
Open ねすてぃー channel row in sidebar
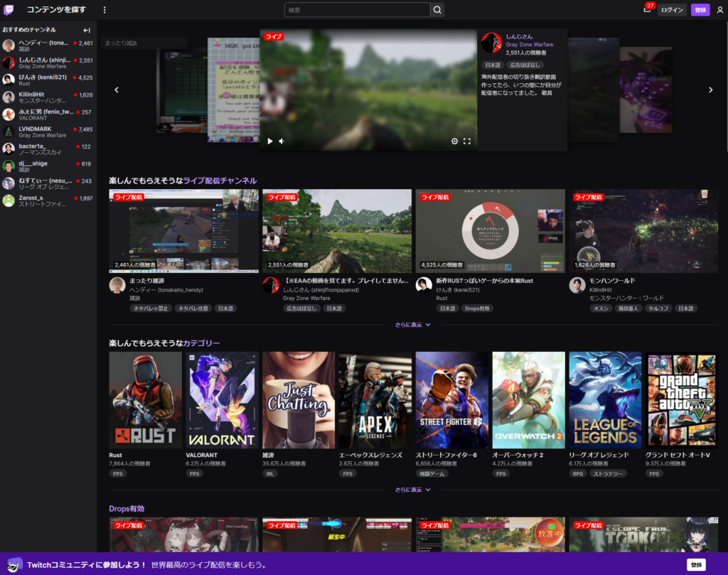(x=48, y=183)
